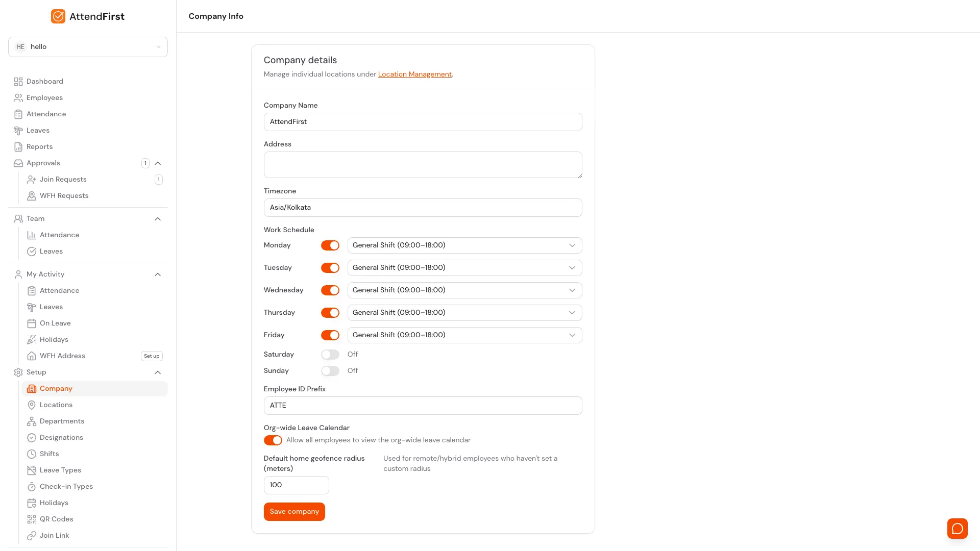Follow the Location Management link

click(x=415, y=74)
